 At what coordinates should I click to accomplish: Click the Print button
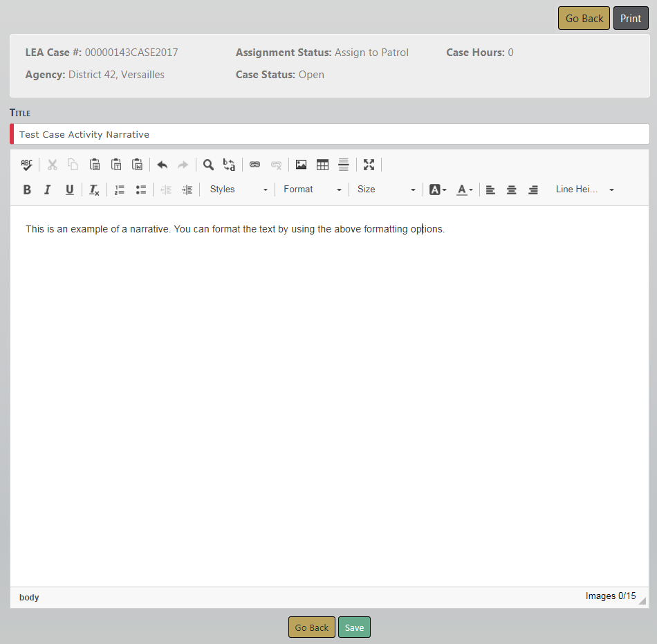630,19
